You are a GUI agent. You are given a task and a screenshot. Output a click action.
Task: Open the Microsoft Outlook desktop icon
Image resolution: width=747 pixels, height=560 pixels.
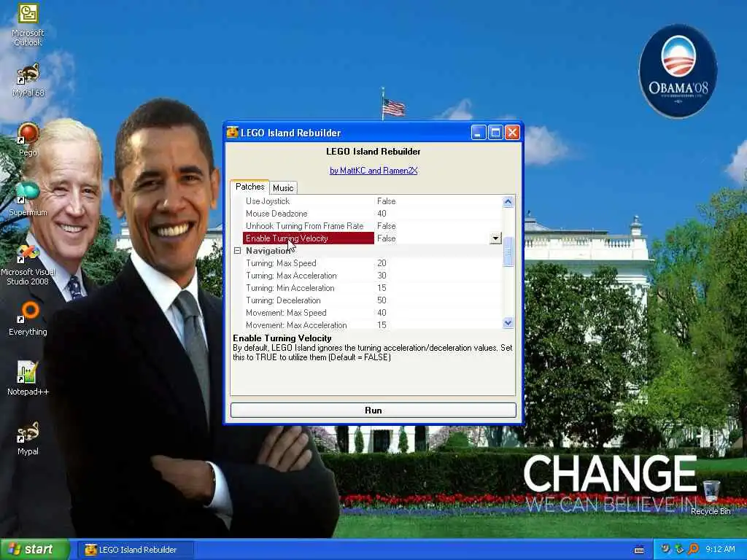pos(28,24)
